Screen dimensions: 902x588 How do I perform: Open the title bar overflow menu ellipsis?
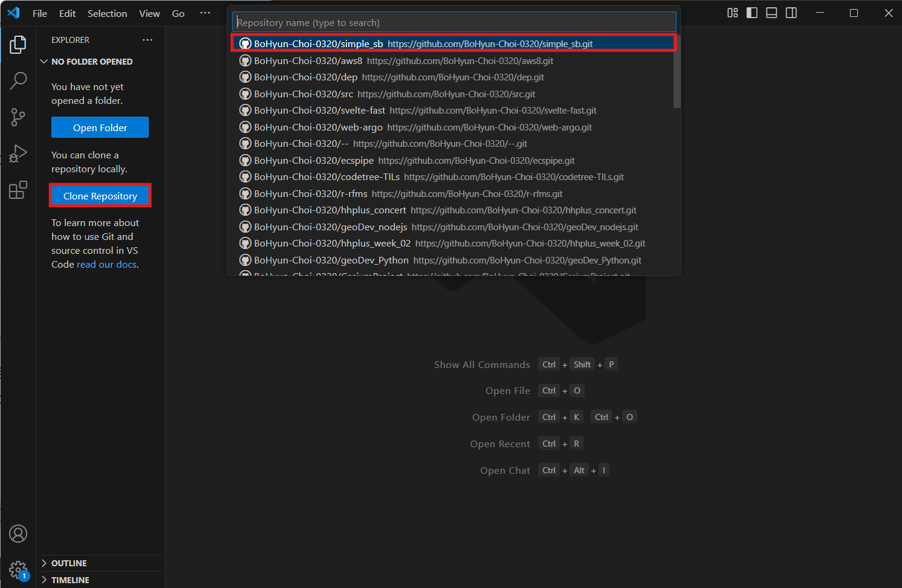205,13
